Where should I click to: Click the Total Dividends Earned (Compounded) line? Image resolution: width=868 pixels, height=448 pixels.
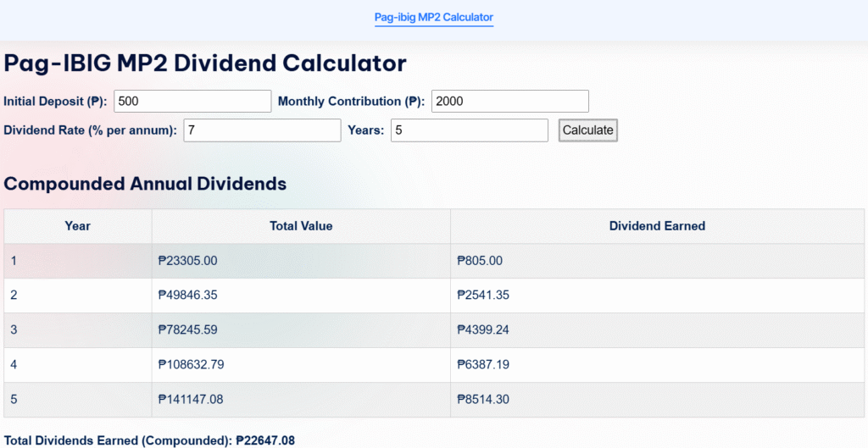(x=149, y=441)
